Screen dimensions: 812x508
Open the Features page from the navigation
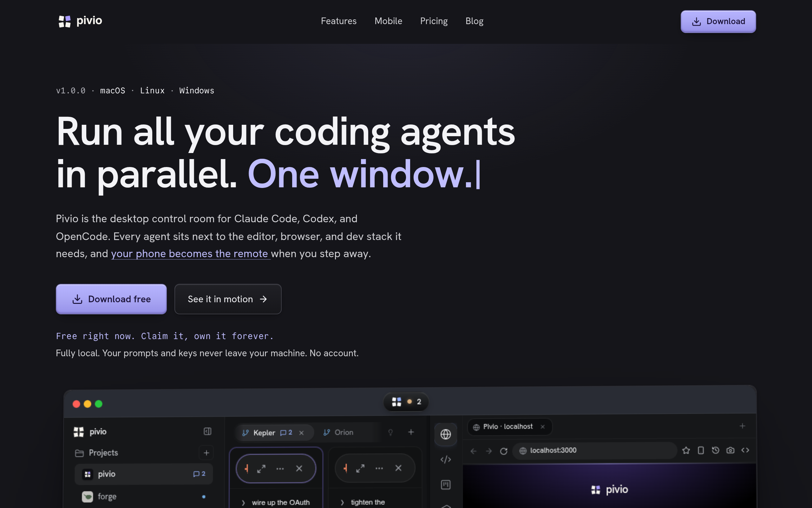338,21
